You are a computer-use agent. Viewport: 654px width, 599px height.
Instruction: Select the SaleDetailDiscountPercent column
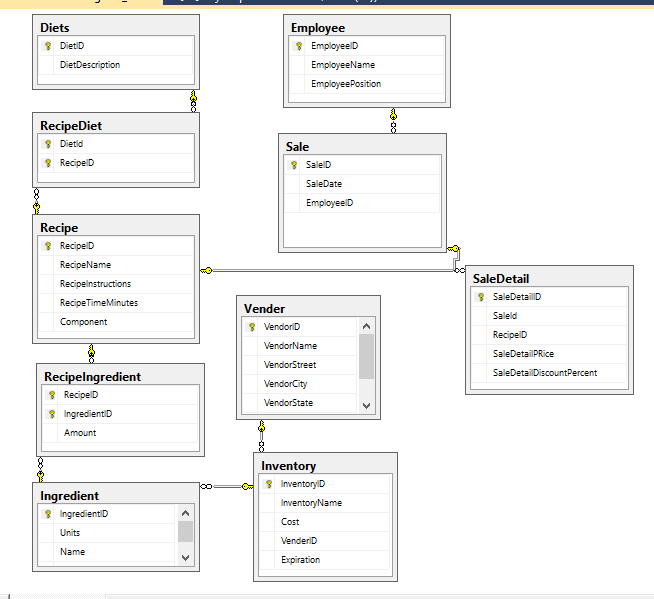[x=549, y=373]
